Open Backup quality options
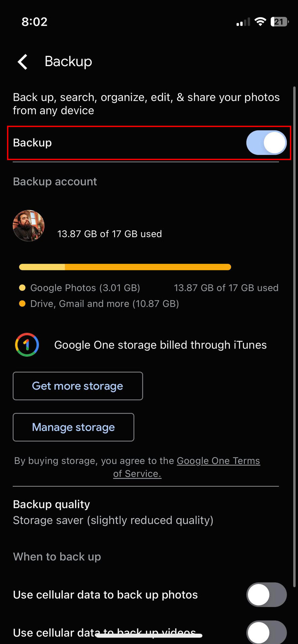 pos(113,512)
